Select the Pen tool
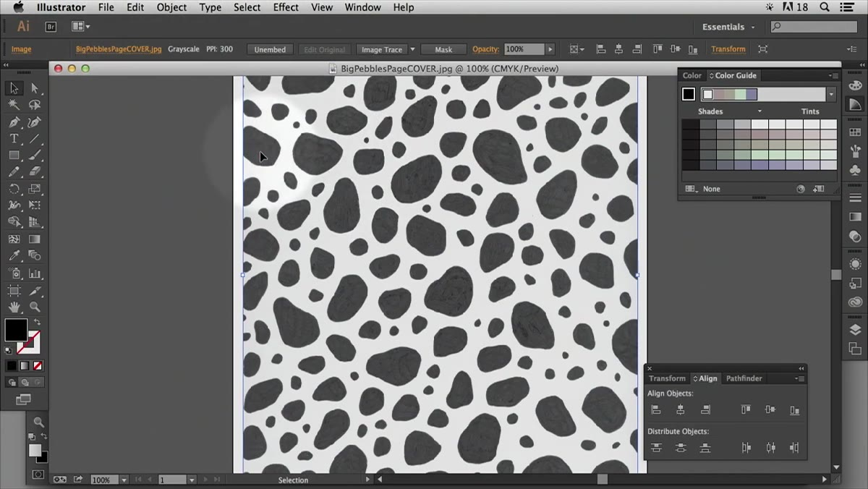Screen dimensions: 868x489 14,122
